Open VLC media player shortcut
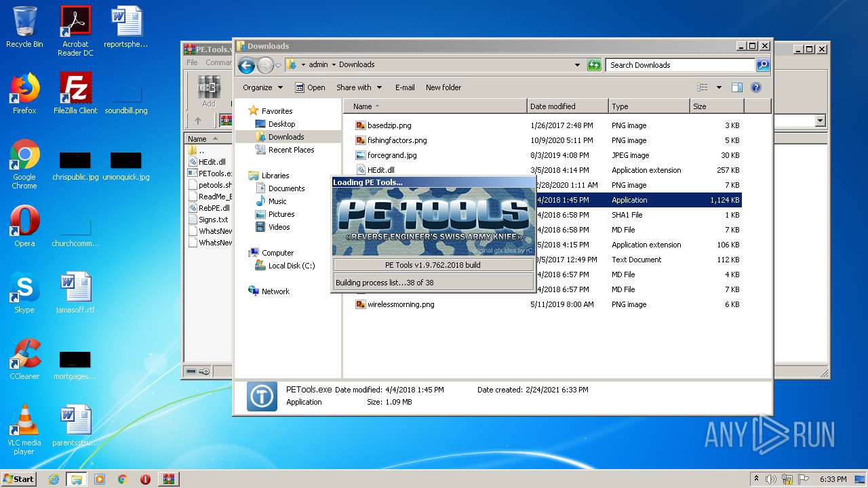Image resolution: width=868 pixels, height=488 pixels. click(24, 430)
